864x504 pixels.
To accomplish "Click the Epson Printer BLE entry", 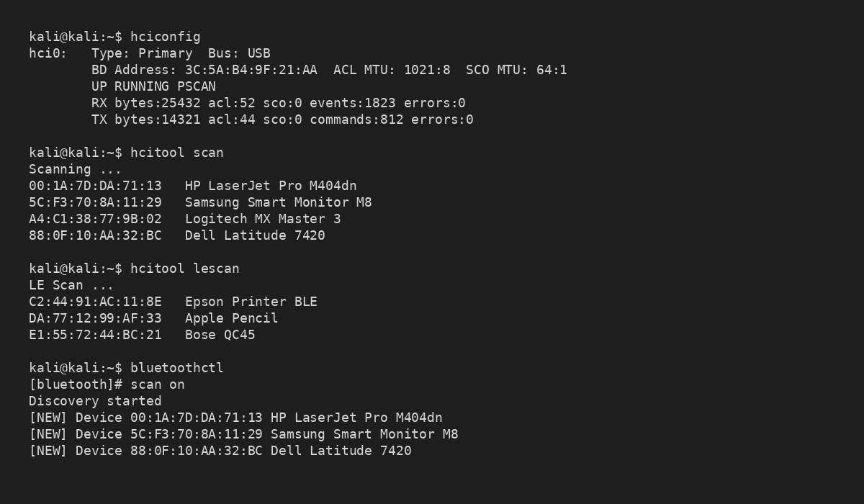I will coord(251,302).
